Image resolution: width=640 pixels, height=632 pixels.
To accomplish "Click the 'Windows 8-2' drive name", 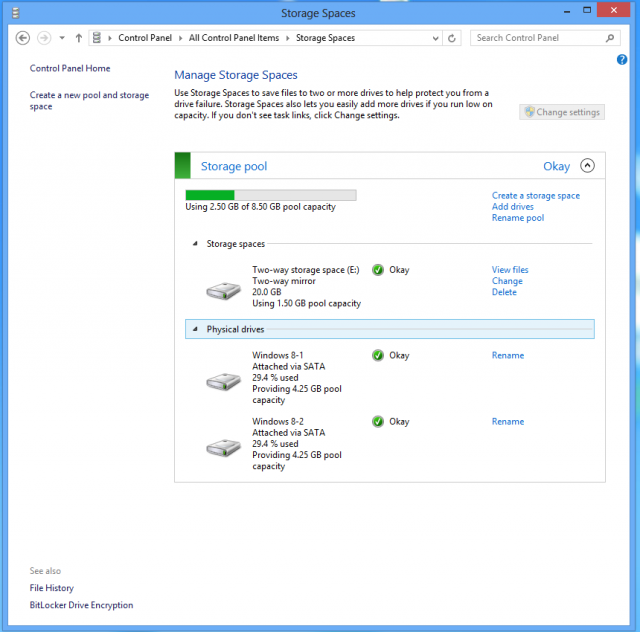I will [x=278, y=421].
